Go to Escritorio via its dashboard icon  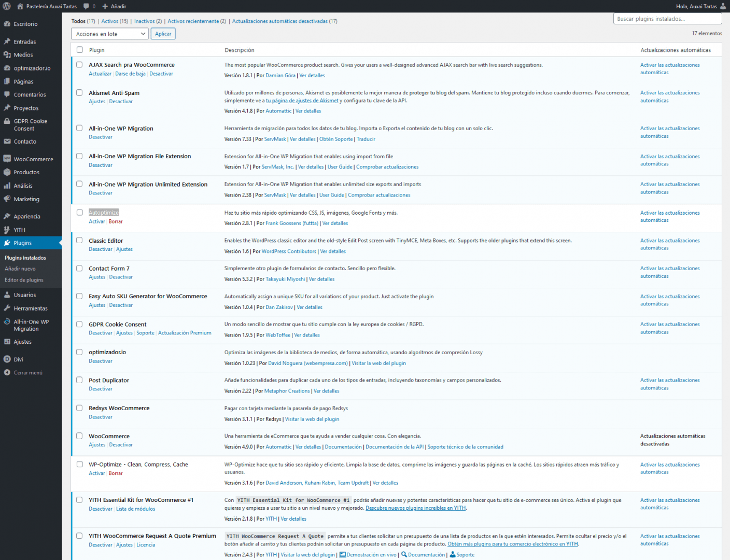tap(7, 24)
